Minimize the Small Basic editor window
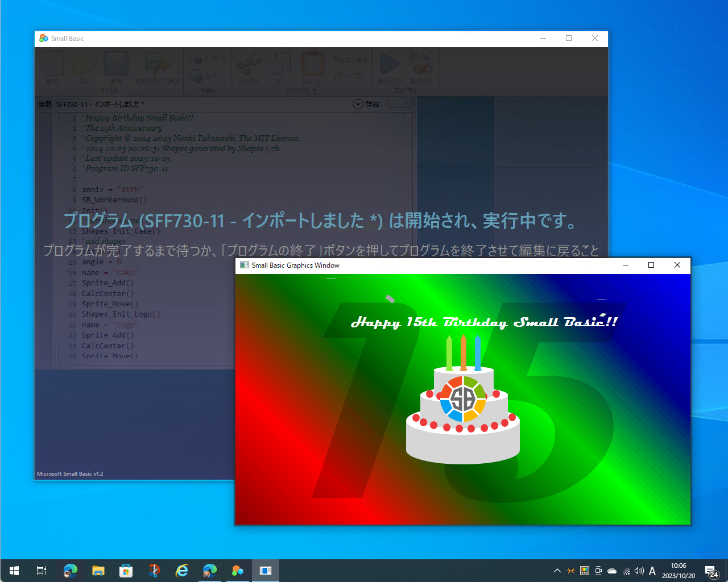This screenshot has height=582, width=728. pos(543,39)
